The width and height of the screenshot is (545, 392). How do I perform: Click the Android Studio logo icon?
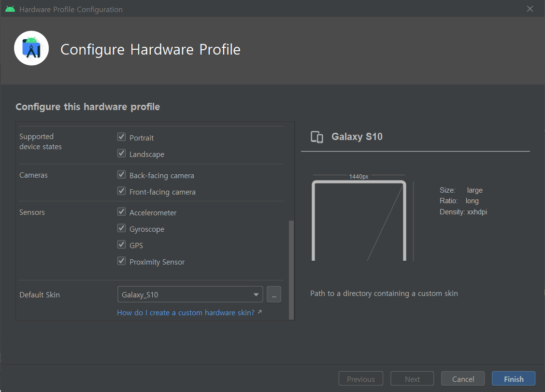[31, 48]
